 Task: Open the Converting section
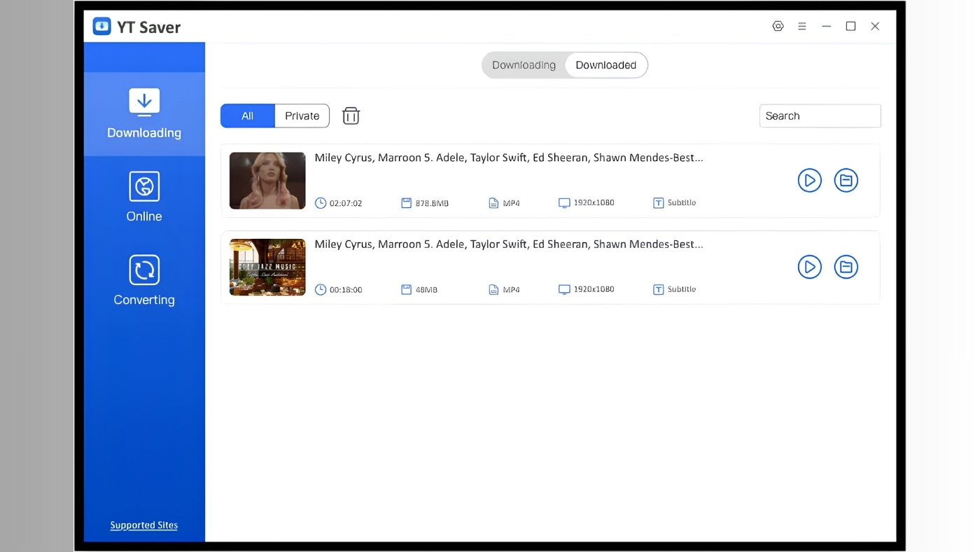pyautogui.click(x=144, y=280)
